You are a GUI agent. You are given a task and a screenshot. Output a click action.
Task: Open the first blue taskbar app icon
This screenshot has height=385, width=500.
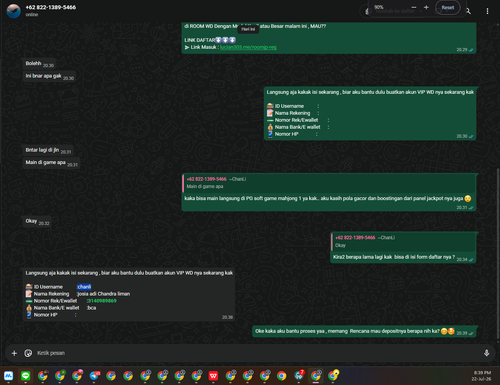tap(8, 376)
